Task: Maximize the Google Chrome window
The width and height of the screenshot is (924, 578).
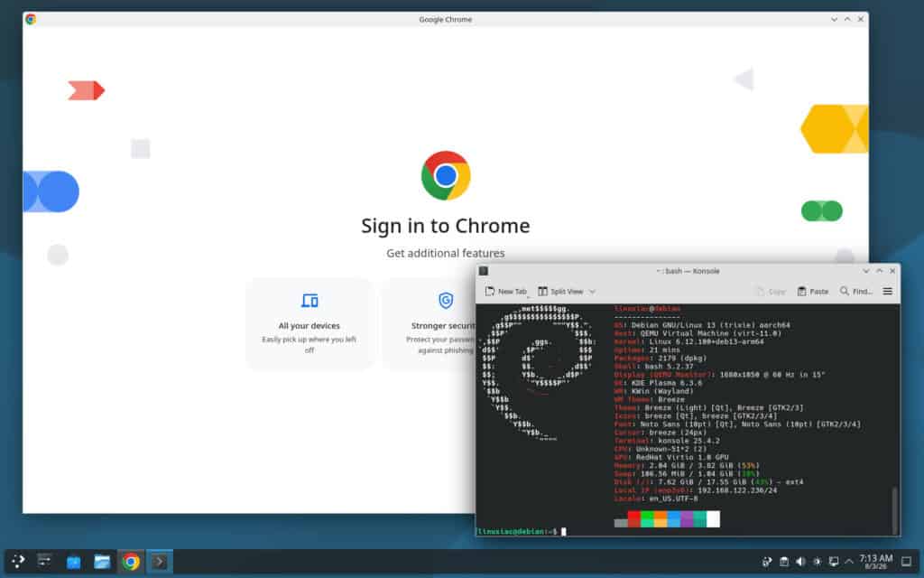Action: click(x=847, y=19)
